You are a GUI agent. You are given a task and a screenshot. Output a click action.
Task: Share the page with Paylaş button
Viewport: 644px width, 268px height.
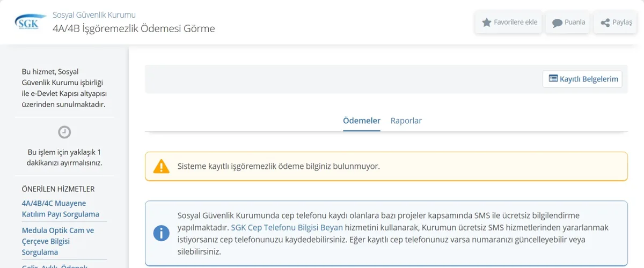[x=616, y=23]
